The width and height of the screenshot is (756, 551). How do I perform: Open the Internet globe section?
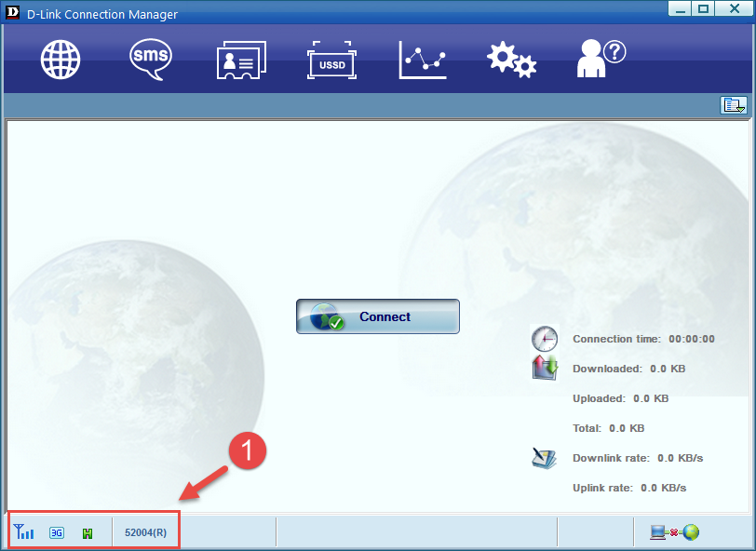pyautogui.click(x=61, y=60)
